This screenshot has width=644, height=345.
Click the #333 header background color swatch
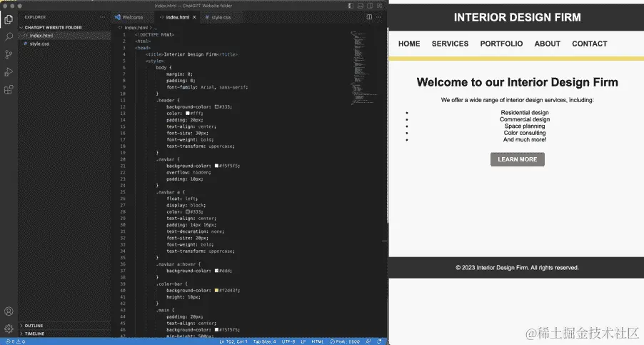(x=217, y=107)
